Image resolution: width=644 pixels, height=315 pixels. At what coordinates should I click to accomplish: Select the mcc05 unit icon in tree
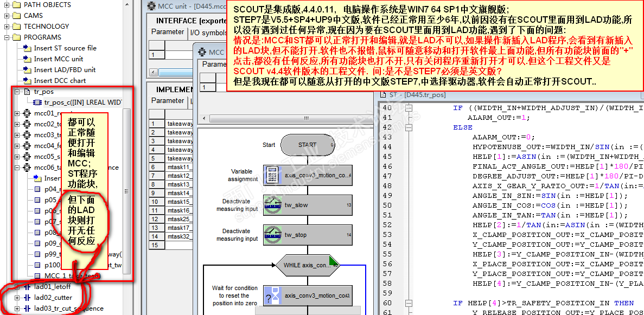tap(28, 157)
